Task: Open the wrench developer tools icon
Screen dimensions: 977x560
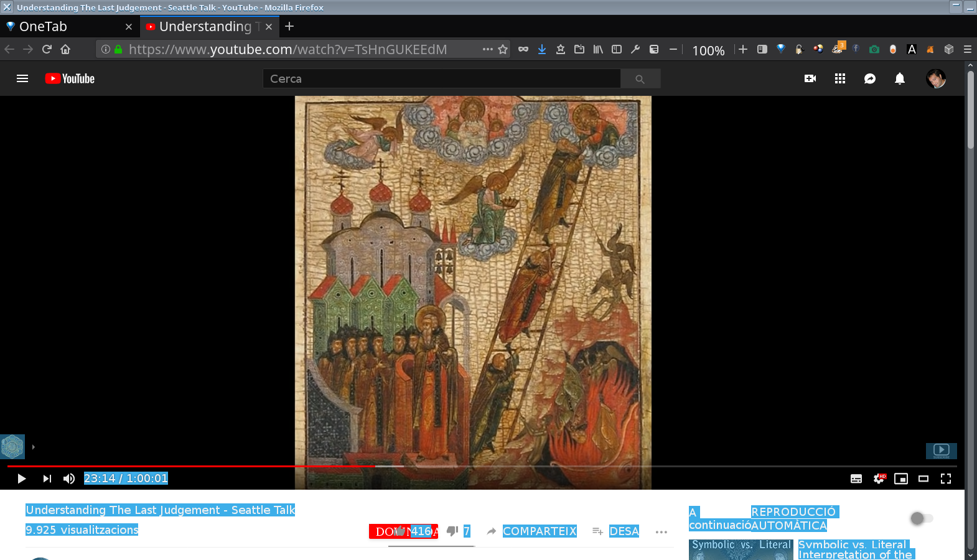Action: coord(635,49)
